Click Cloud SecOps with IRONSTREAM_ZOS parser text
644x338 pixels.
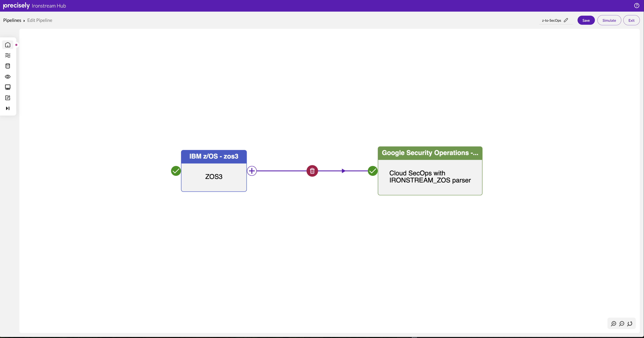[x=430, y=176]
